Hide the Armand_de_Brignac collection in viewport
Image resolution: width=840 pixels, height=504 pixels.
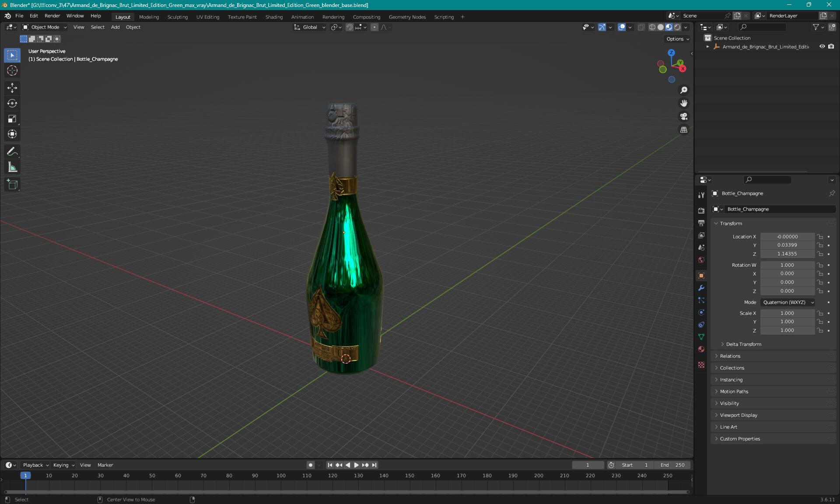click(822, 46)
